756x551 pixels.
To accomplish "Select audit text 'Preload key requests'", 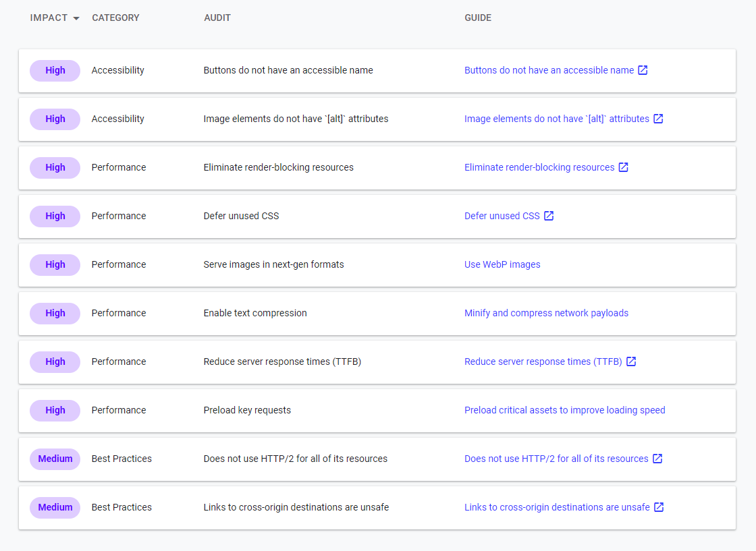I will [x=247, y=410].
